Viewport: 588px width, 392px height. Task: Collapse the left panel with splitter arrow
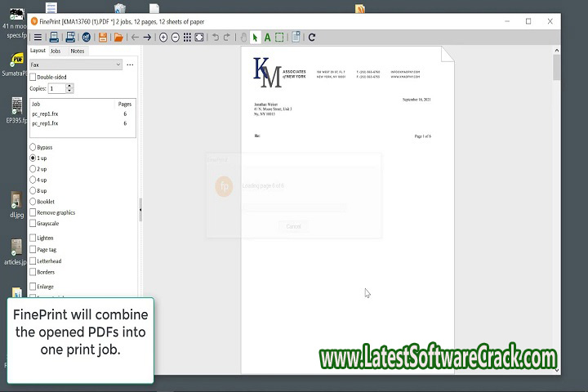click(x=140, y=210)
